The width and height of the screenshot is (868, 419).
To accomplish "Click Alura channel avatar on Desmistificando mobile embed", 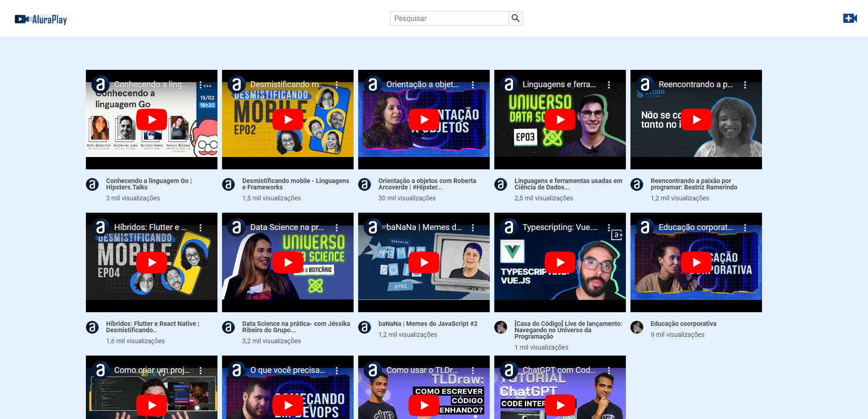I will pos(237,84).
